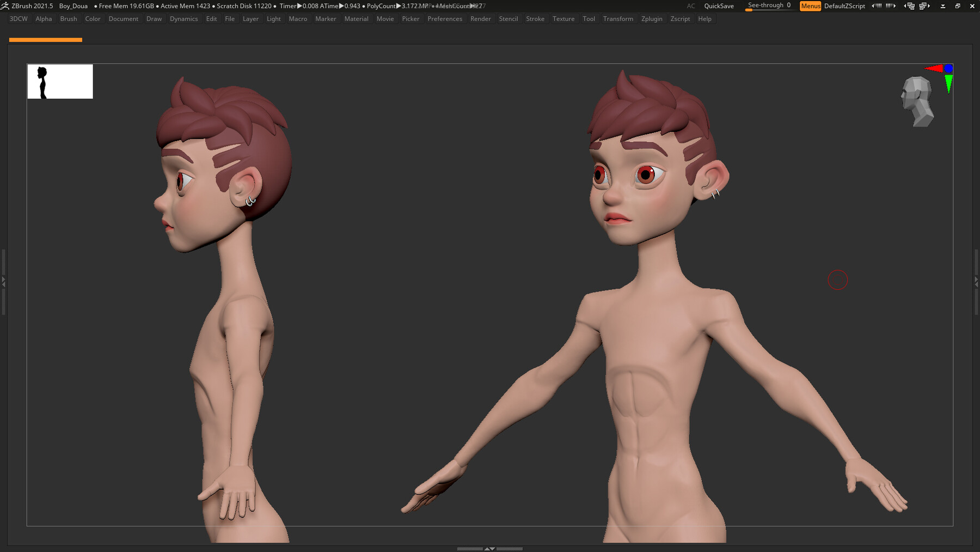This screenshot has width=980, height=552.
Task: Toggle the AC auto-collapse indicator
Action: tap(691, 6)
